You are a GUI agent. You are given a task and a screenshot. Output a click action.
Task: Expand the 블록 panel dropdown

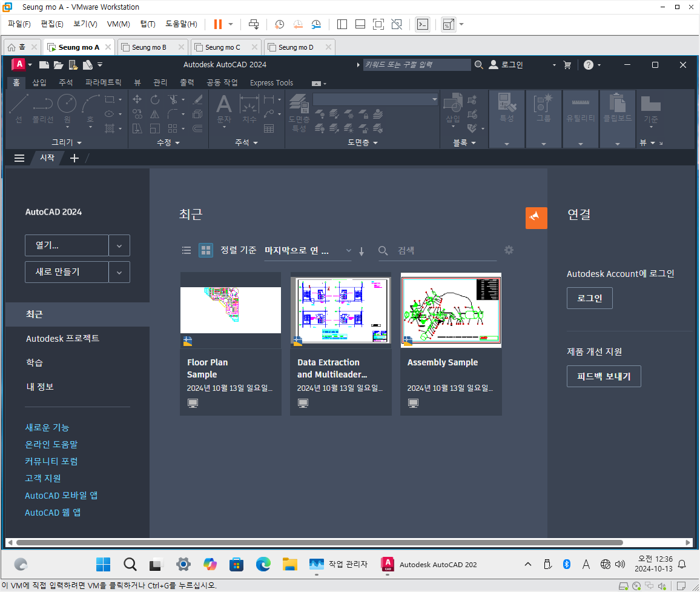click(x=464, y=142)
